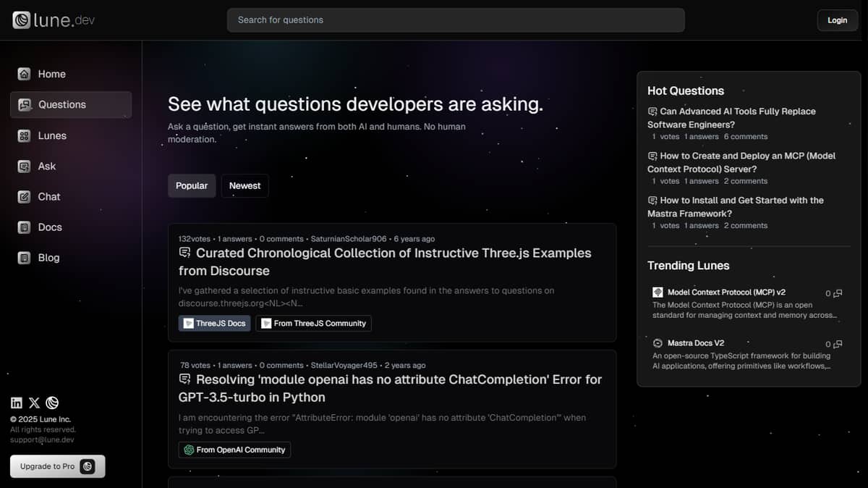This screenshot has height=488, width=868.
Task: Open Chat in the sidebar
Action: tap(71, 196)
